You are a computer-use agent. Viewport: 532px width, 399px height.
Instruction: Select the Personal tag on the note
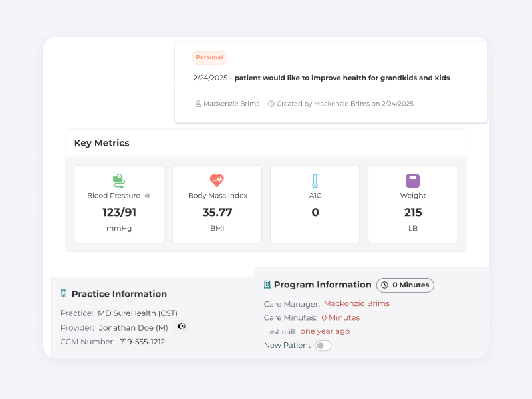(x=209, y=57)
